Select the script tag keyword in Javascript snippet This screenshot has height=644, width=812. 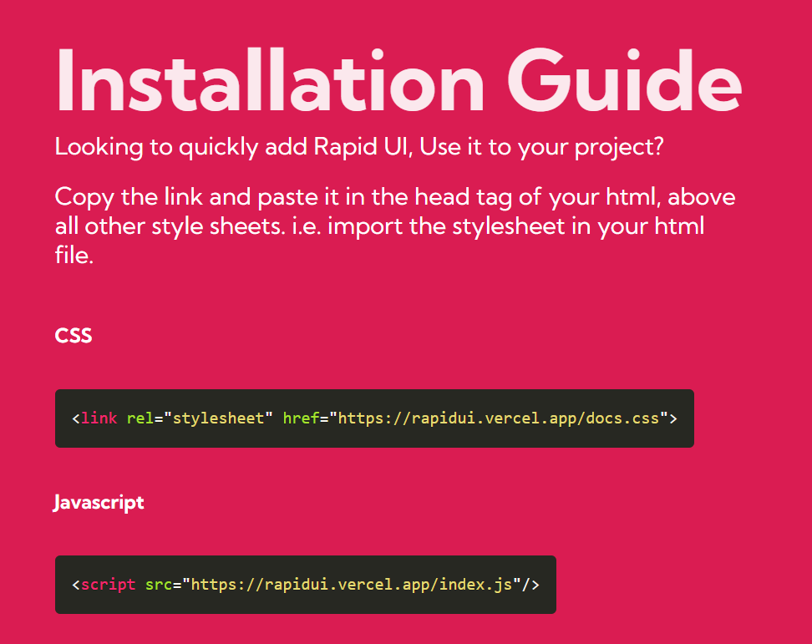coord(108,584)
